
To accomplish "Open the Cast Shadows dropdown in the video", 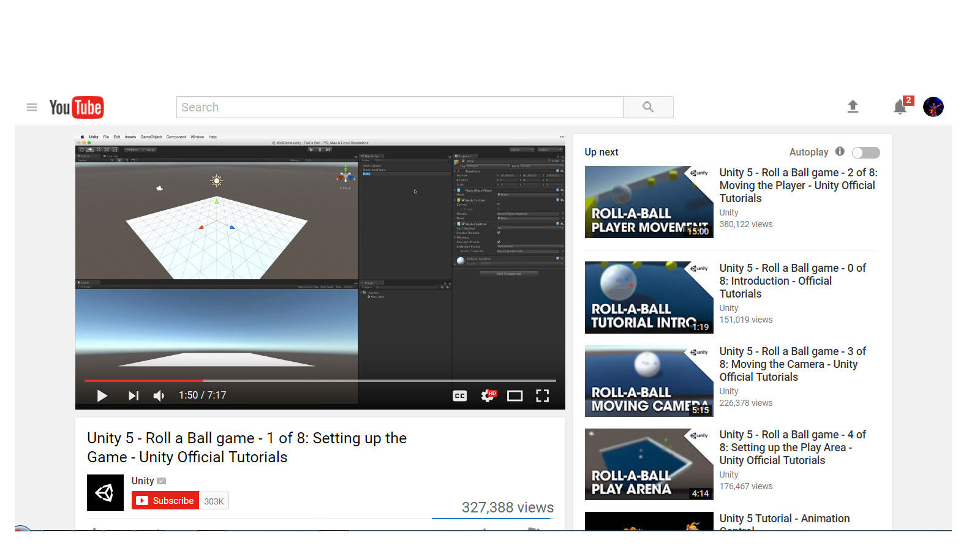I will [x=530, y=228].
